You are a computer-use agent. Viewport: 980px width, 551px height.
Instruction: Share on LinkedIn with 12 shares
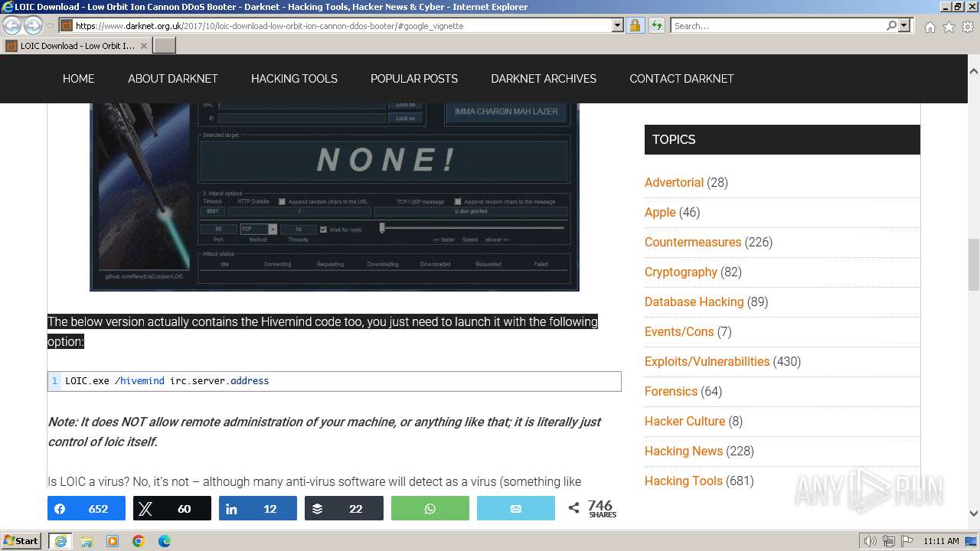pyautogui.click(x=258, y=509)
